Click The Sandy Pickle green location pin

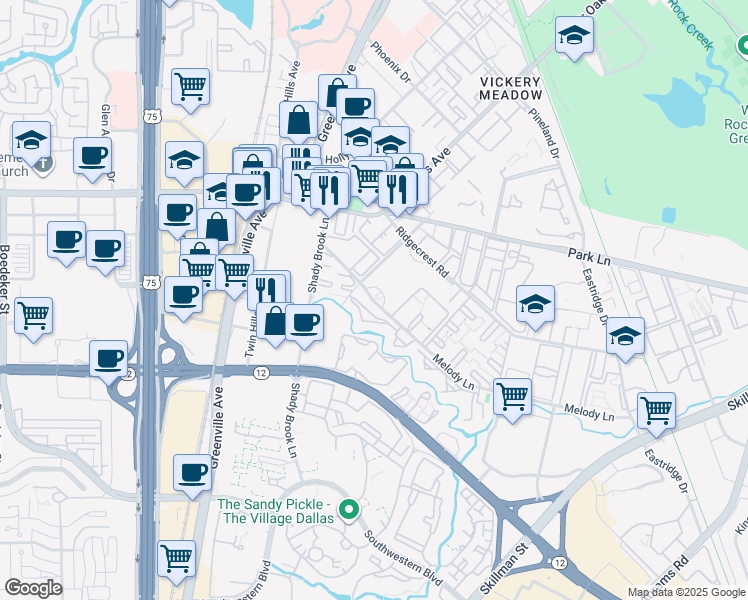click(348, 511)
